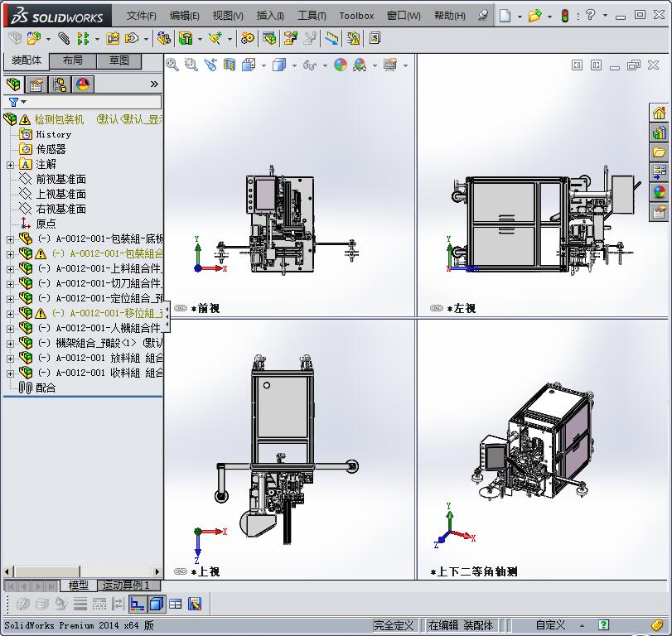Toggle the table view icon in bottom toolbar
The width and height of the screenshot is (672, 636).
click(x=176, y=604)
